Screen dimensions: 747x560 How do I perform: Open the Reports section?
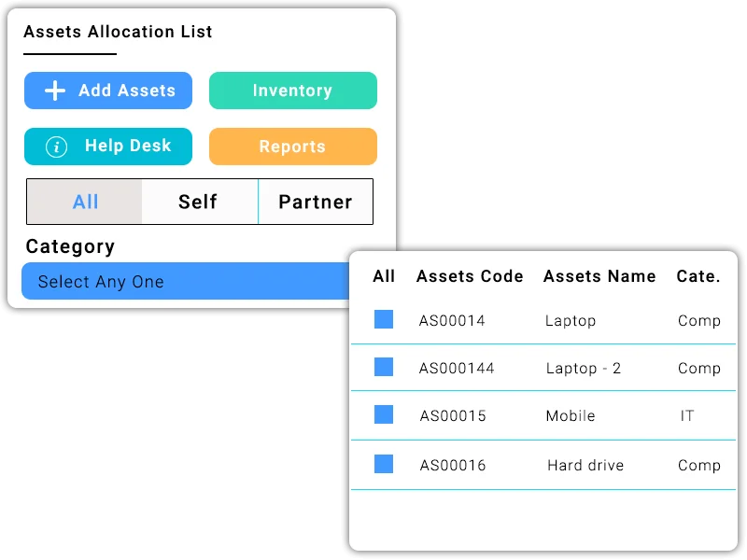[x=292, y=147]
